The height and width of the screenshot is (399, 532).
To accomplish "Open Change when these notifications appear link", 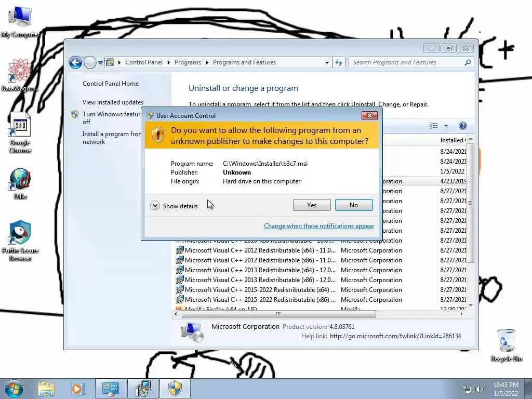I will (319, 226).
